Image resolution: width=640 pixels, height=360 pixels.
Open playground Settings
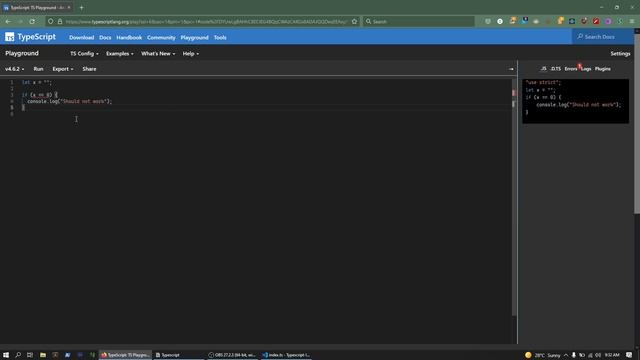620,53
